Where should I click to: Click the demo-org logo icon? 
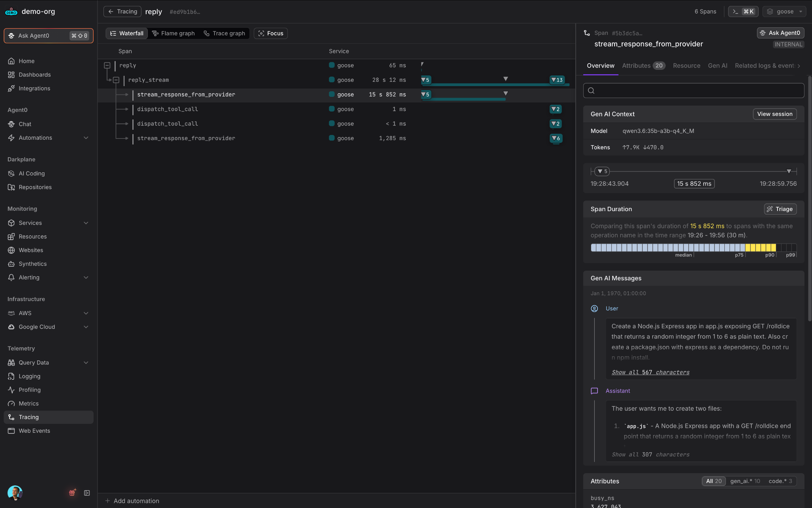[11, 12]
